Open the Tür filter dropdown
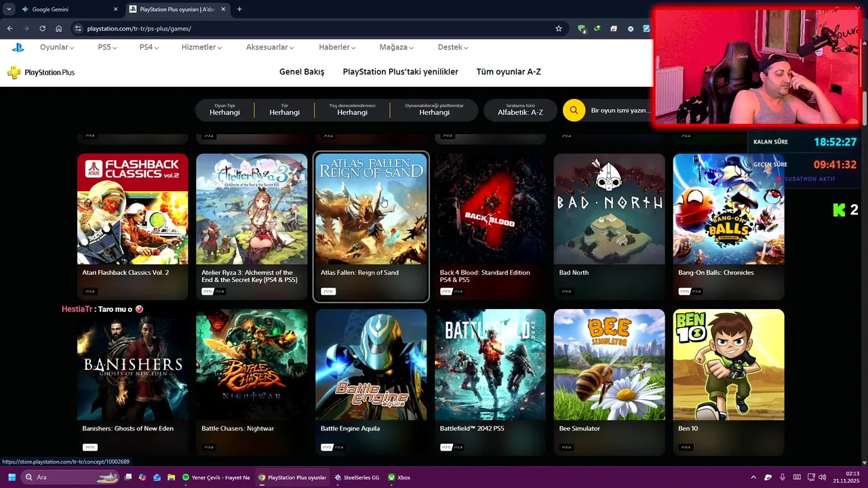The width and height of the screenshot is (868, 488). click(285, 110)
